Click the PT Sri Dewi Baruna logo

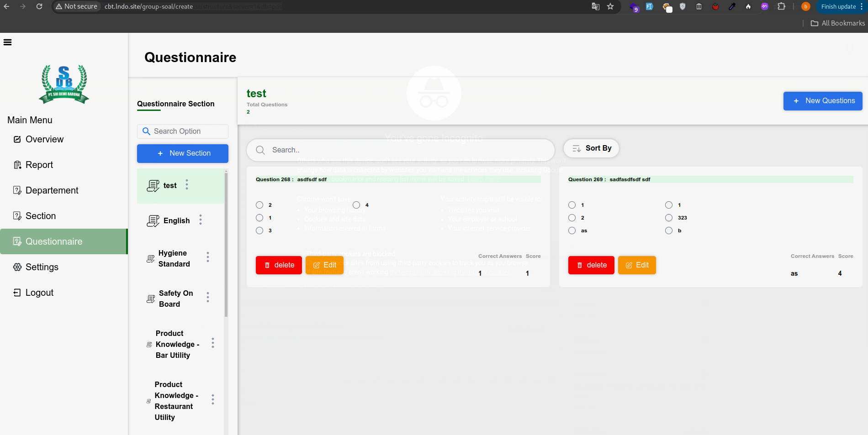(64, 84)
